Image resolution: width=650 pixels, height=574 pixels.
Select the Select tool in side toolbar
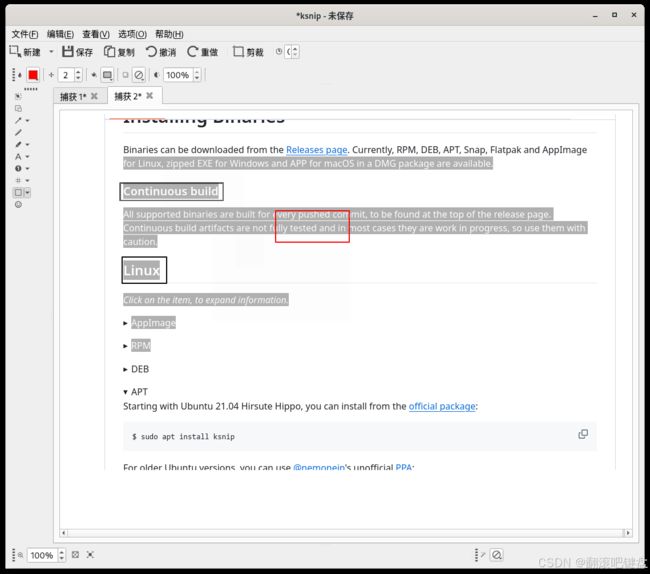[18, 96]
